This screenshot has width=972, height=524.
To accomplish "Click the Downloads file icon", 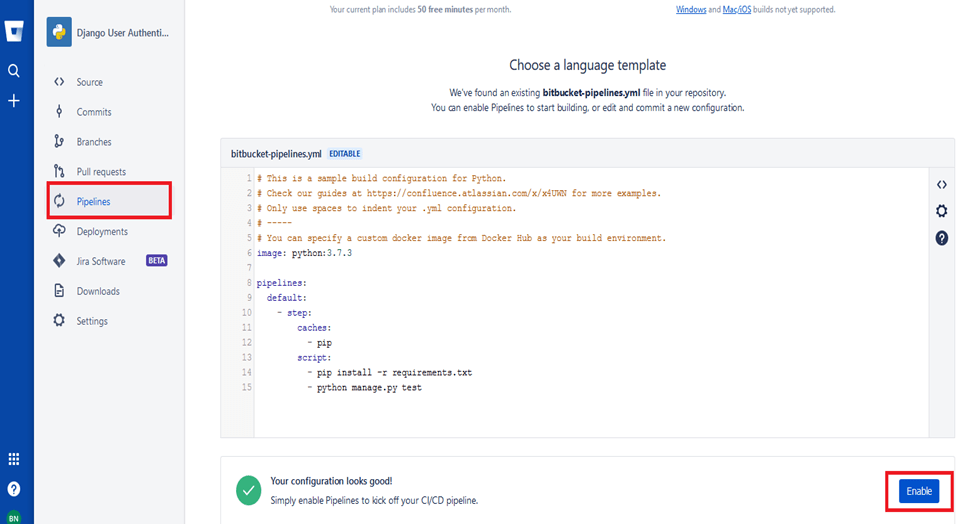I will point(59,290).
